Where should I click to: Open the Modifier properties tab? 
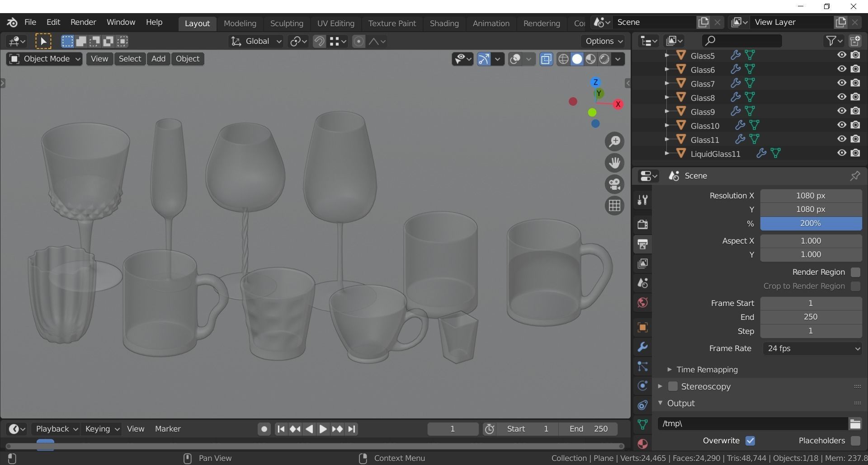click(642, 347)
